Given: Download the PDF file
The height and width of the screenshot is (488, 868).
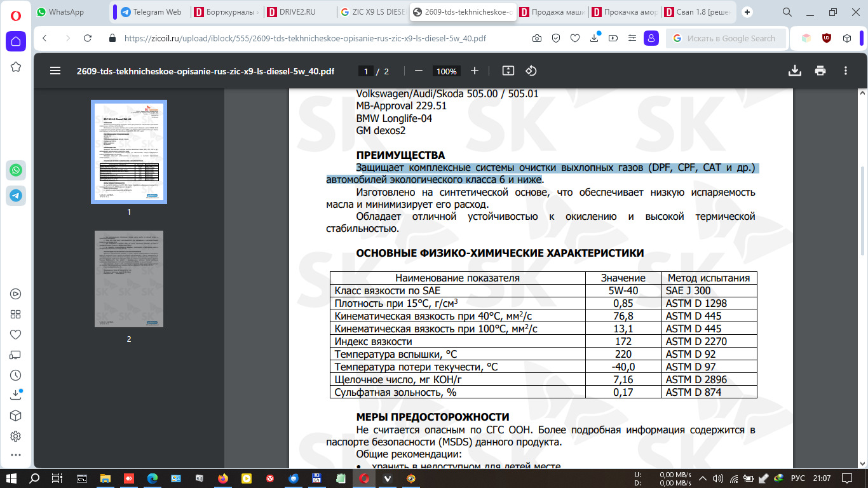Looking at the screenshot, I should click(x=794, y=71).
